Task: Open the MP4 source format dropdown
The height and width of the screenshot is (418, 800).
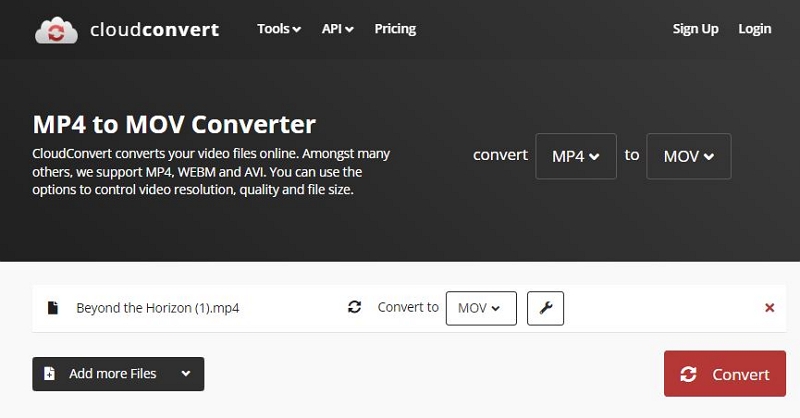Action: [576, 156]
